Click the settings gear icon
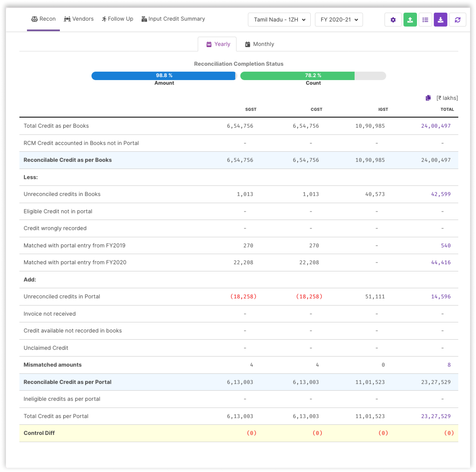476x472 pixels. [393, 20]
